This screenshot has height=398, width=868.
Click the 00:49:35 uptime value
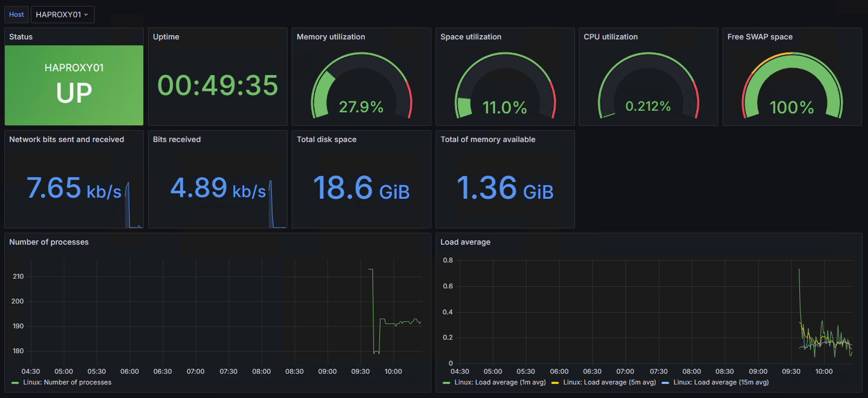point(218,85)
